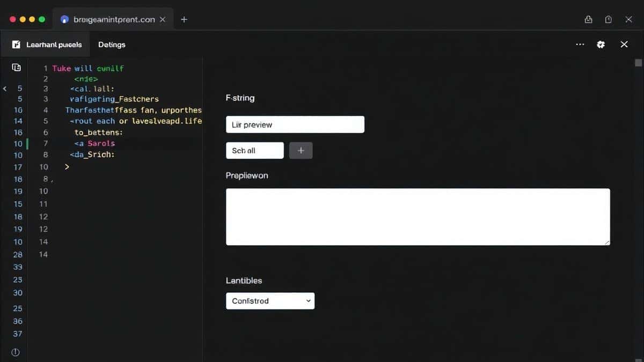
Task: Click the '<da_Srich:' code line
Action: [92, 154]
